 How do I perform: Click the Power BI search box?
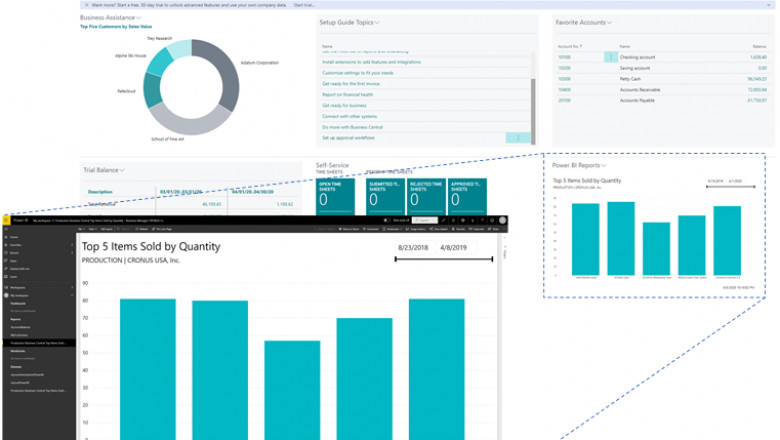[425, 220]
